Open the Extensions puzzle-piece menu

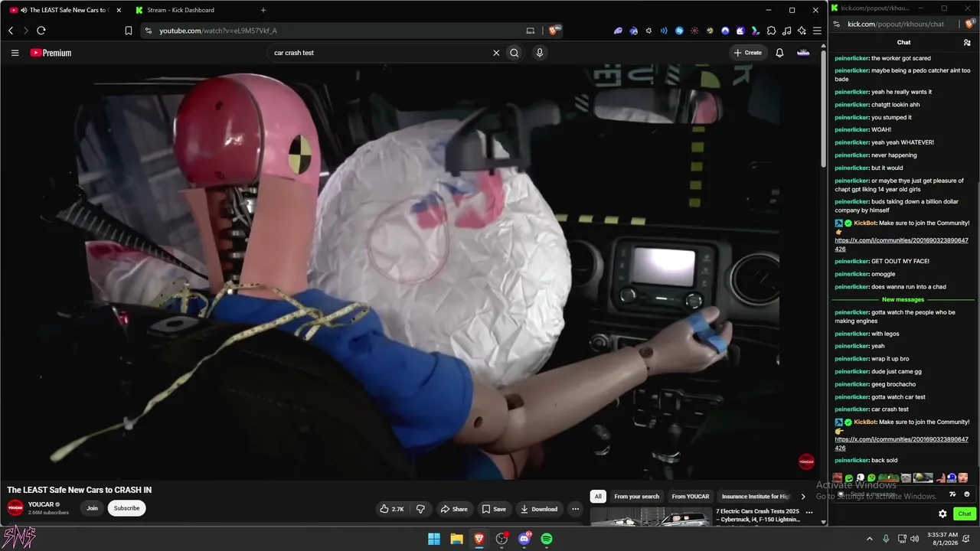coord(771,31)
